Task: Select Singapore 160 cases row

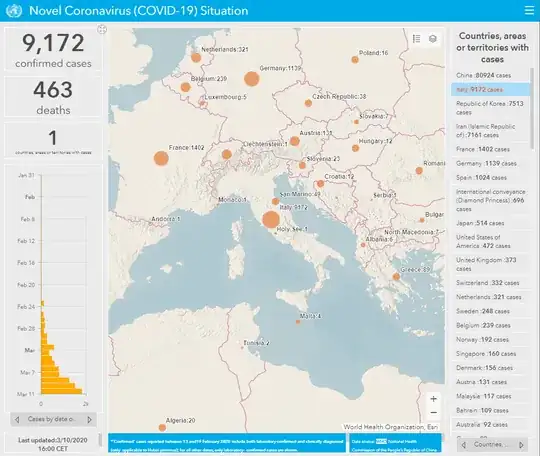Action: (491, 354)
